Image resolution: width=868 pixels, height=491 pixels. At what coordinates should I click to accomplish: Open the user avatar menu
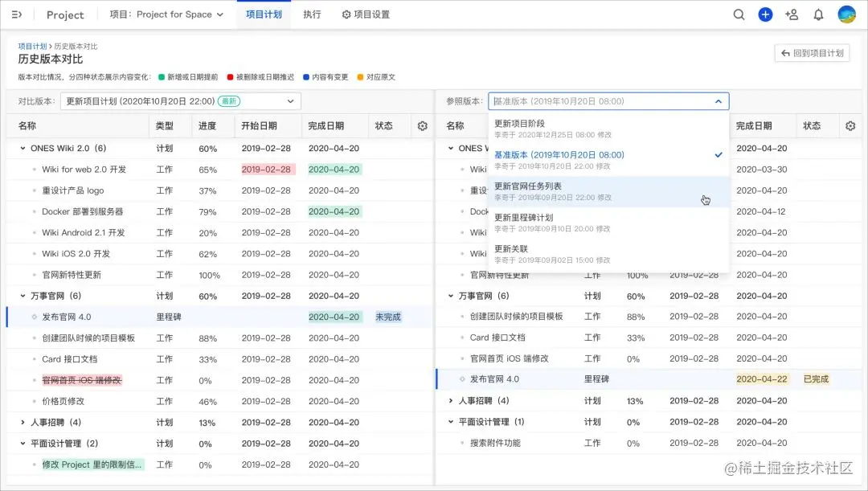846,14
